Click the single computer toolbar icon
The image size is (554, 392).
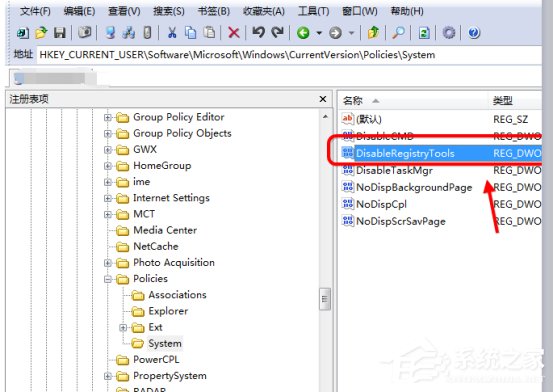(x=110, y=33)
